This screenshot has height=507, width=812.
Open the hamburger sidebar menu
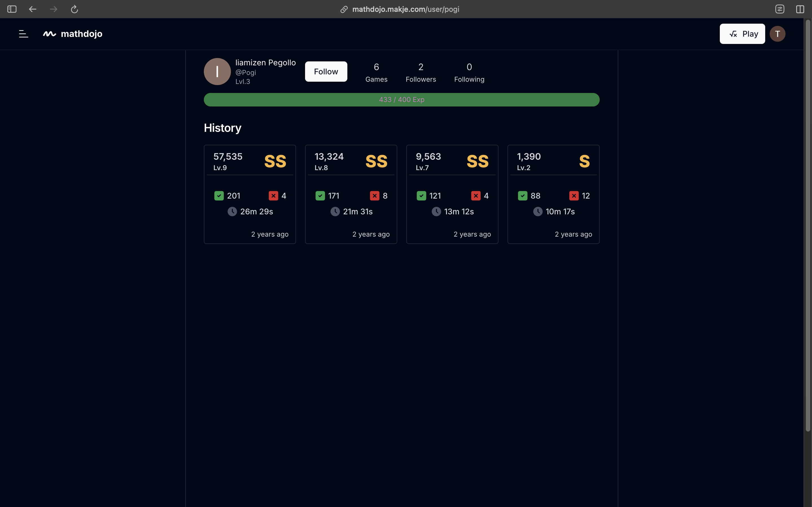(23, 34)
